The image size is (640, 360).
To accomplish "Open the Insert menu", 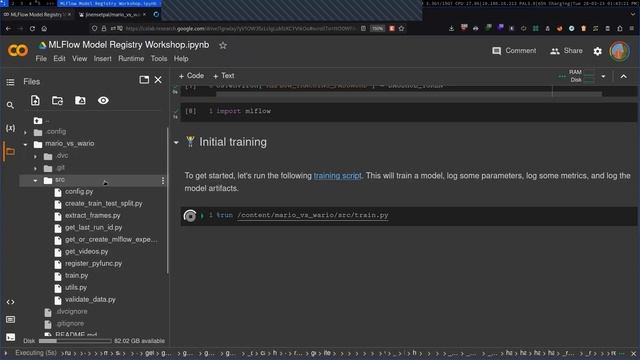I will (x=102, y=59).
